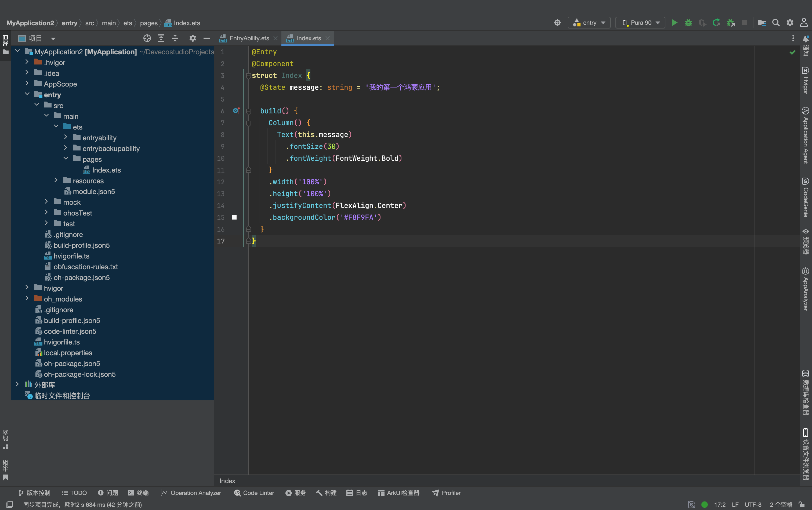Change the 2 个空格 indent setting
The height and width of the screenshot is (510, 812).
coord(781,505)
